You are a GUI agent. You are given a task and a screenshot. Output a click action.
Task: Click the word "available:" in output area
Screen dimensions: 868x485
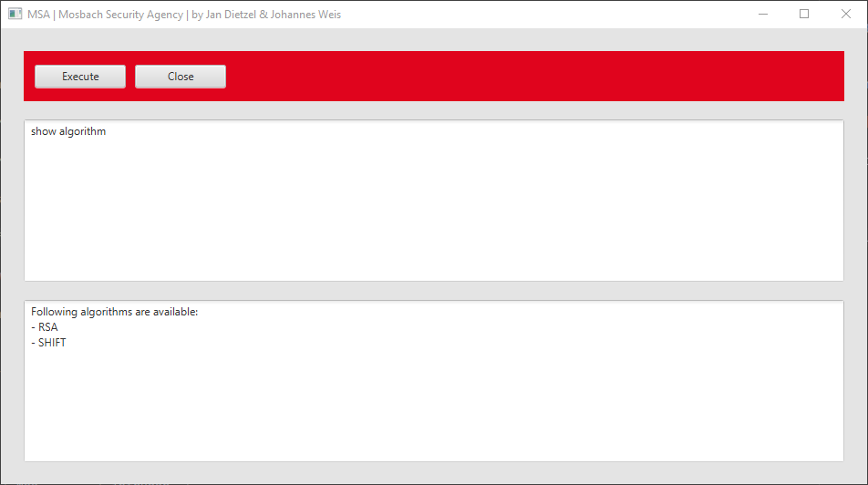[x=175, y=312]
